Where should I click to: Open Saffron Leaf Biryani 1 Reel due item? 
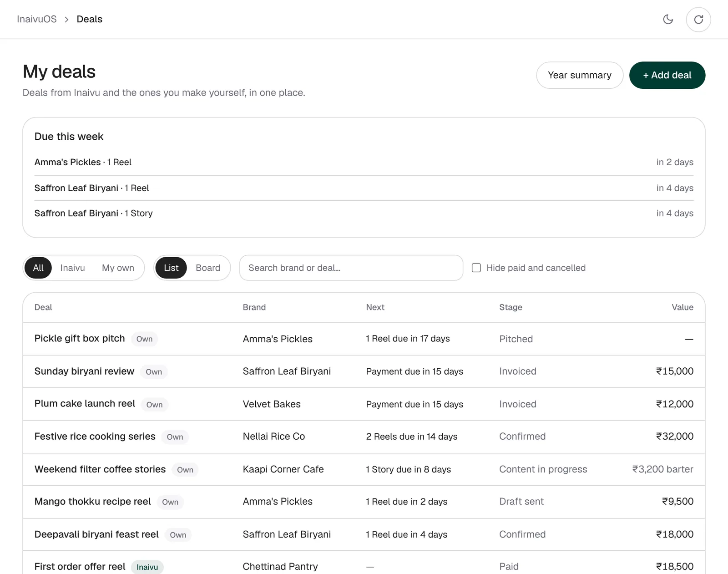click(x=364, y=188)
